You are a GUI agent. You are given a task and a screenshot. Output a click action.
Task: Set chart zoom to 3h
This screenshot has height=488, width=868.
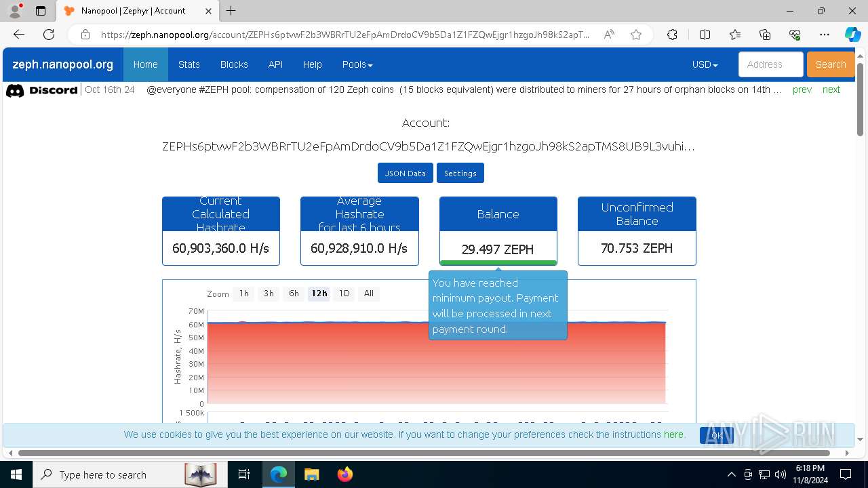(269, 293)
